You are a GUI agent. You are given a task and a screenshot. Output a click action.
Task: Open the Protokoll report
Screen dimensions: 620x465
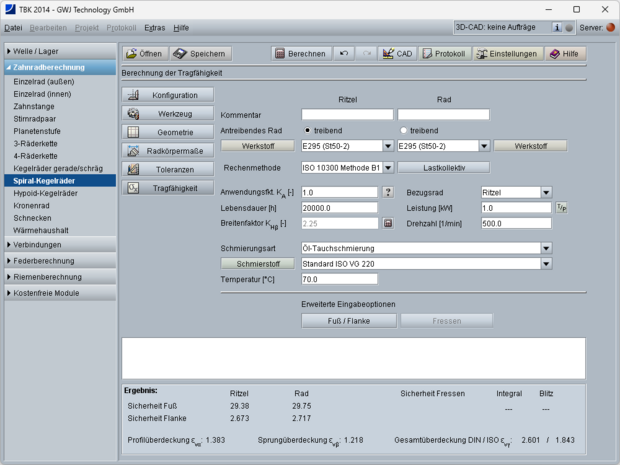click(x=445, y=53)
